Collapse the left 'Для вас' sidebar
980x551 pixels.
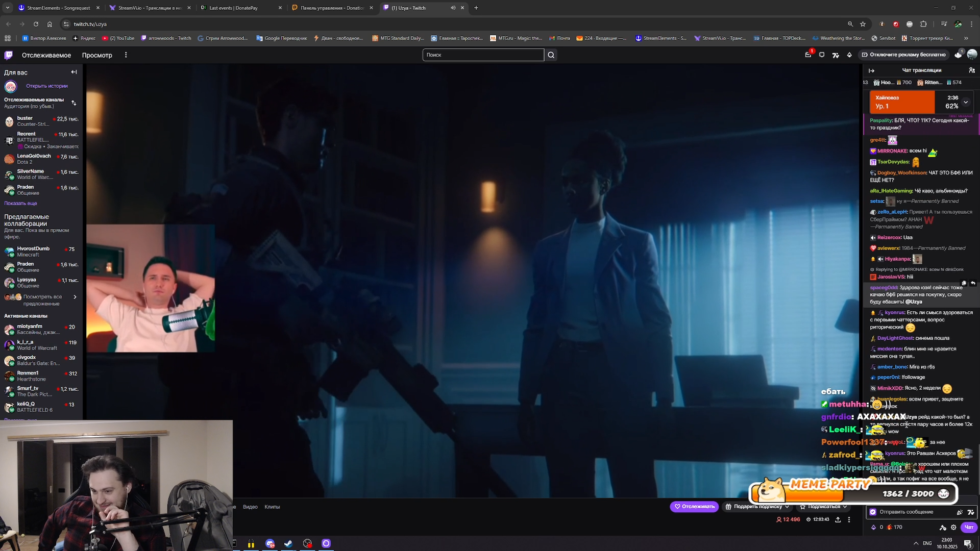74,72
